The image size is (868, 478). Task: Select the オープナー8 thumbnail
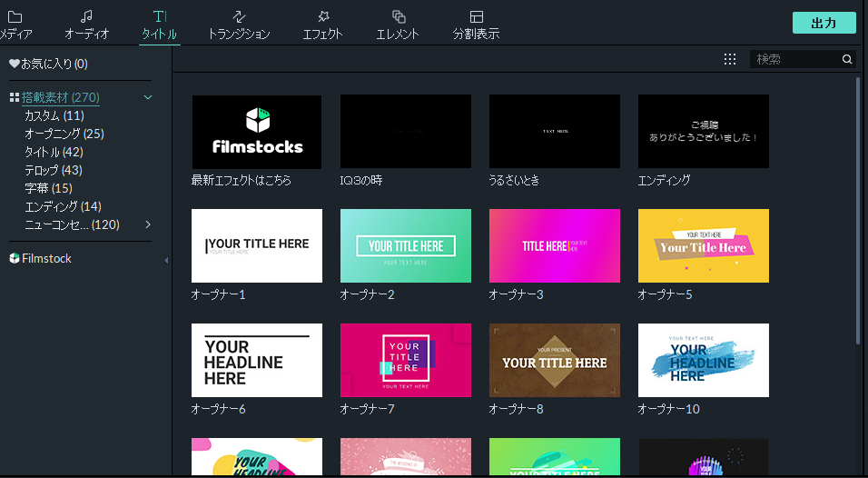pos(555,361)
